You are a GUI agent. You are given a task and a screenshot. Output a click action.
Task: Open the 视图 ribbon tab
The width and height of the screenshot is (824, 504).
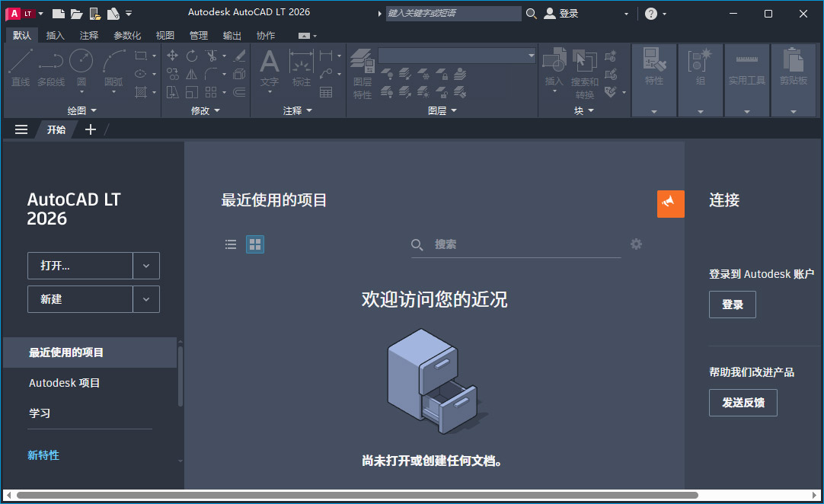(x=164, y=35)
